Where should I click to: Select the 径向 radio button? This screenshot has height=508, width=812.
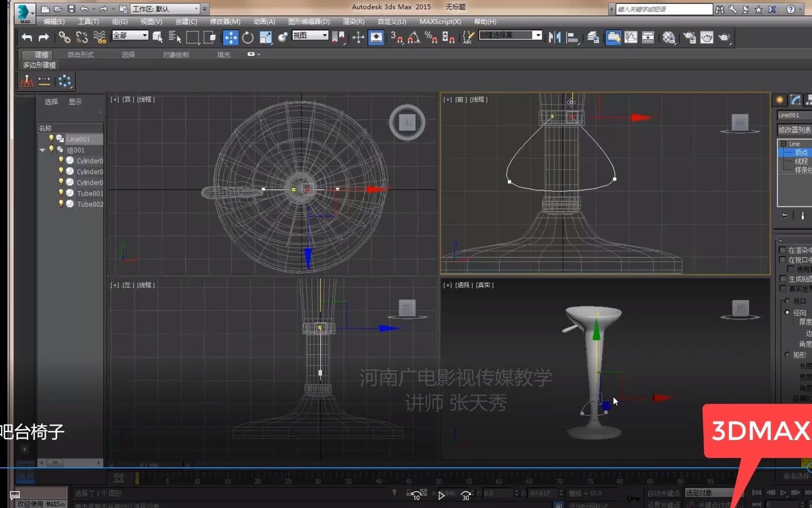coord(787,312)
